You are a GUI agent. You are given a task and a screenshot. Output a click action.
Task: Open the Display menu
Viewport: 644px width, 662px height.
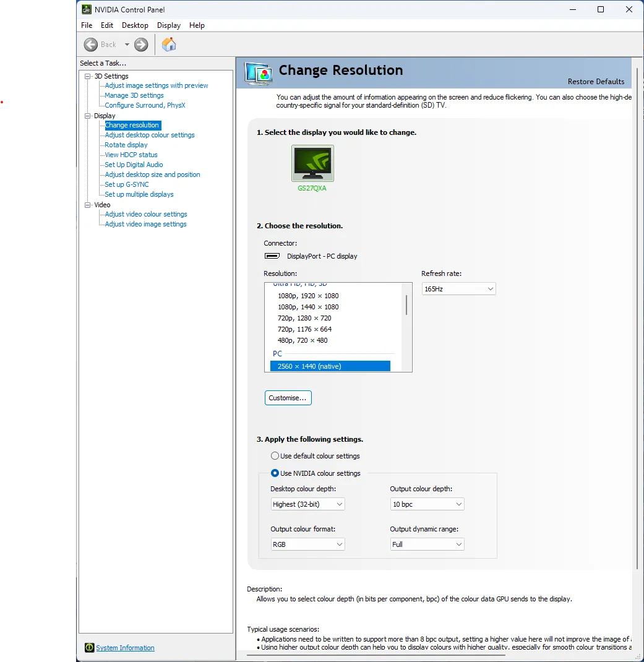coord(169,25)
